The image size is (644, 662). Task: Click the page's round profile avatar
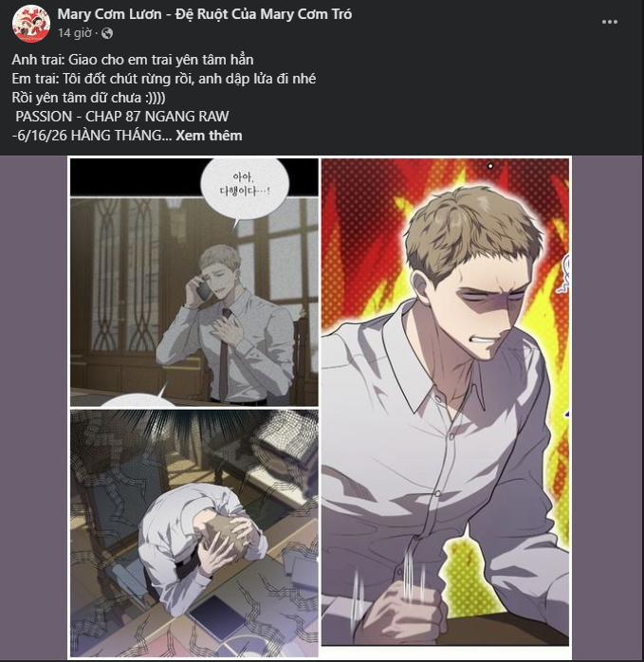31,24
